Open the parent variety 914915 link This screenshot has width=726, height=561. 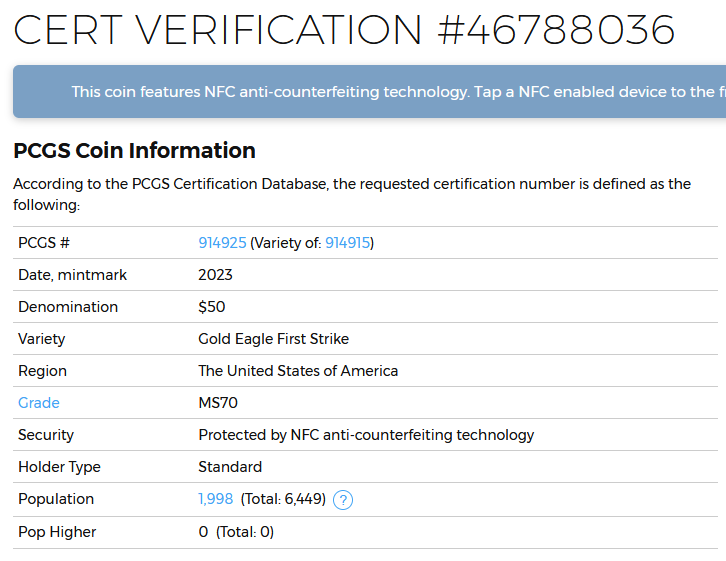[347, 243]
